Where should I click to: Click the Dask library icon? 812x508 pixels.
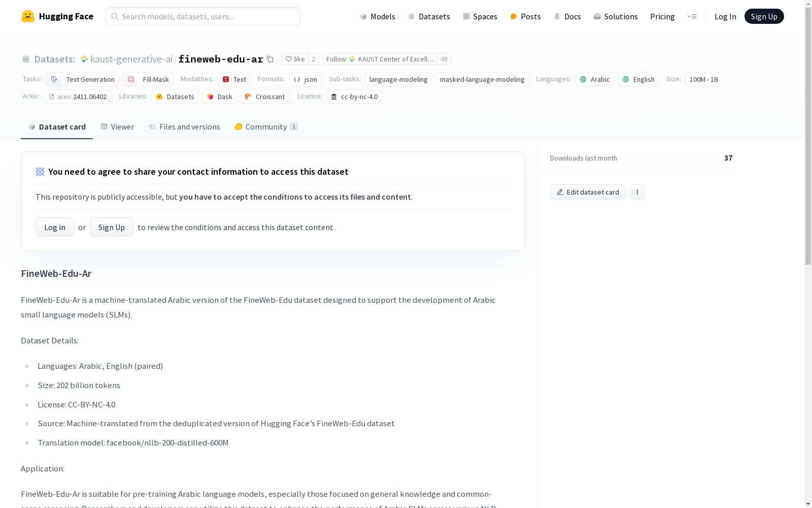pyautogui.click(x=210, y=97)
